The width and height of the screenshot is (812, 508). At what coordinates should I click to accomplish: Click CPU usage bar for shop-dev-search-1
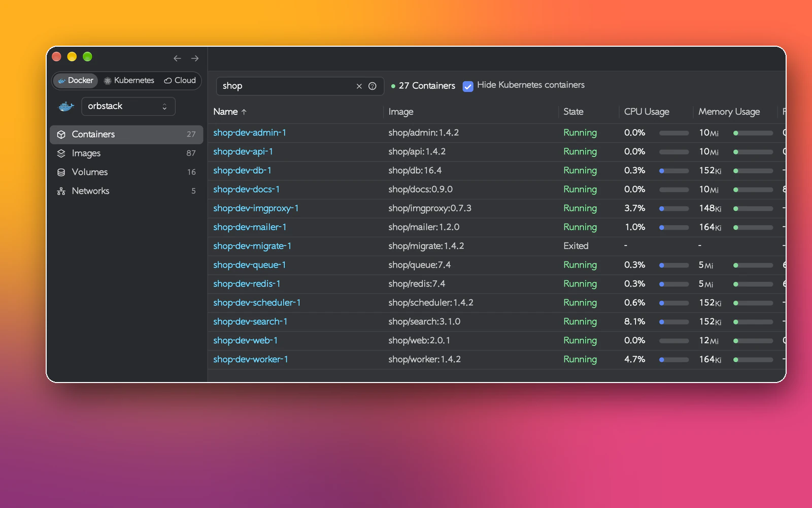point(674,322)
